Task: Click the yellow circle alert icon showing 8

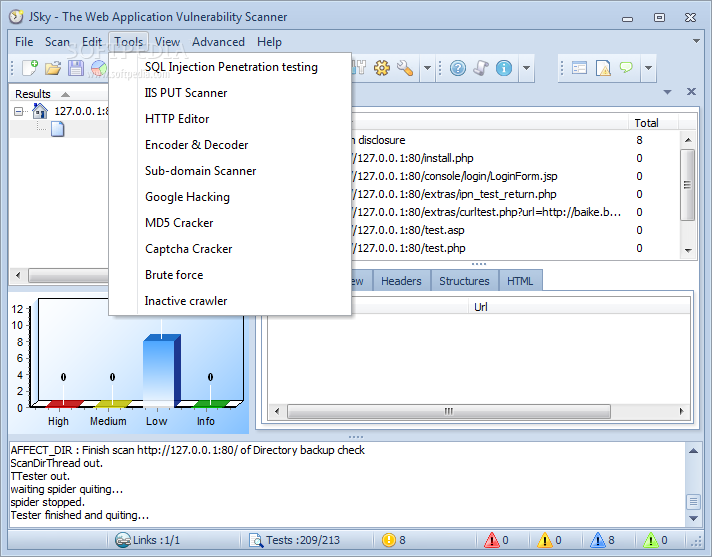Action: click(389, 540)
